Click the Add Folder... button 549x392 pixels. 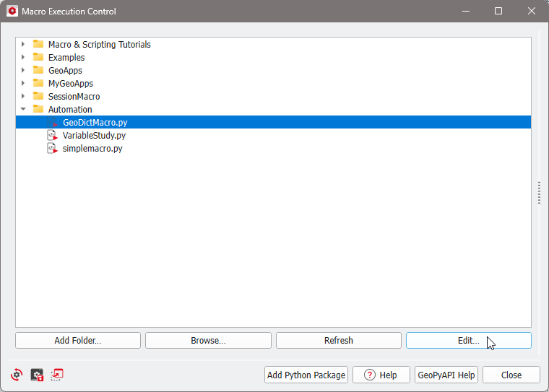78,340
